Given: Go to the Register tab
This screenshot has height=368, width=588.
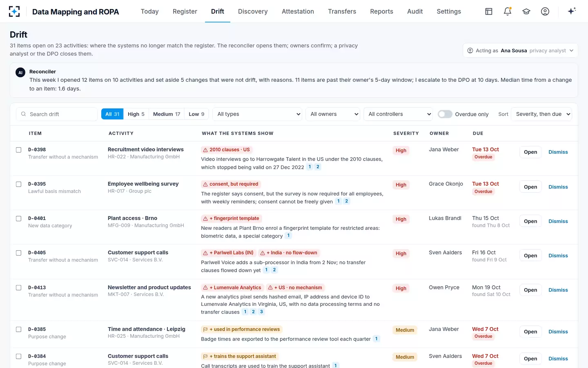Looking at the screenshot, I should tap(185, 11).
